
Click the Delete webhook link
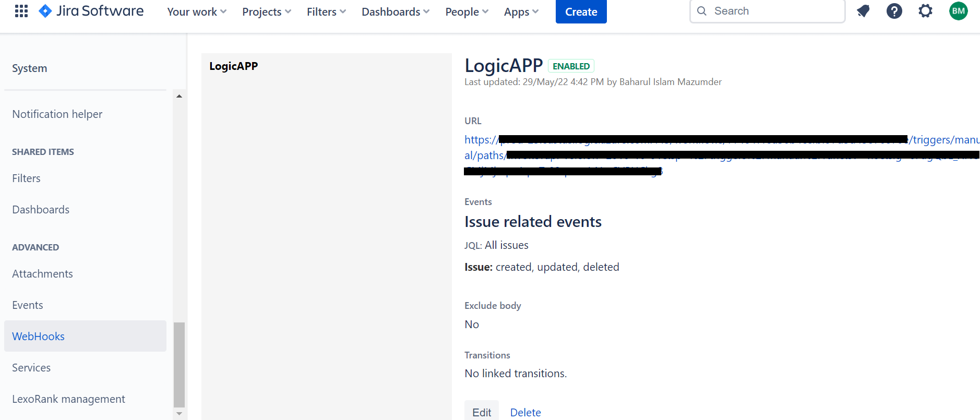525,412
